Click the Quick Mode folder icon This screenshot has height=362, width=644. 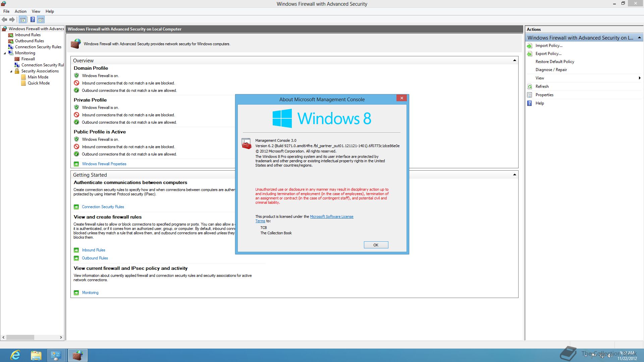tap(23, 83)
